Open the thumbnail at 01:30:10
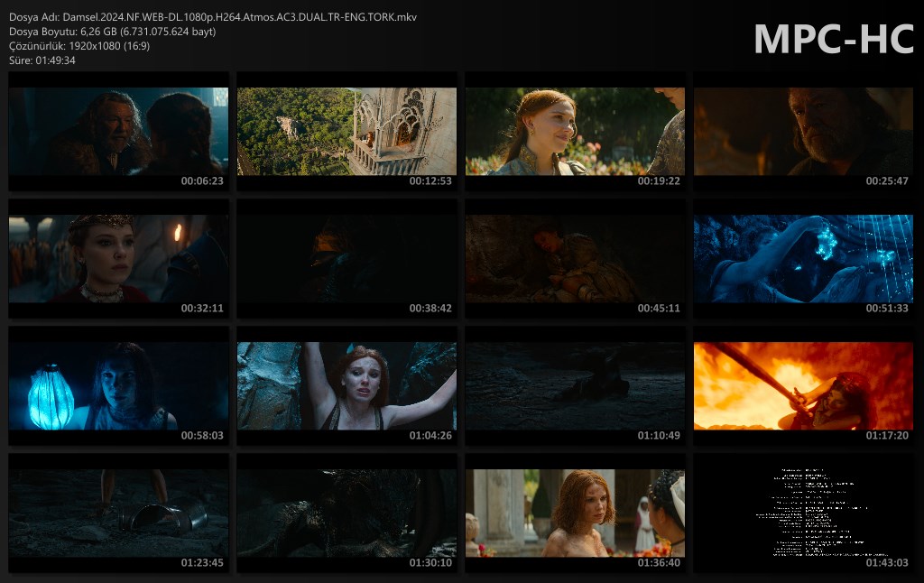The height and width of the screenshot is (583, 924). click(x=346, y=513)
